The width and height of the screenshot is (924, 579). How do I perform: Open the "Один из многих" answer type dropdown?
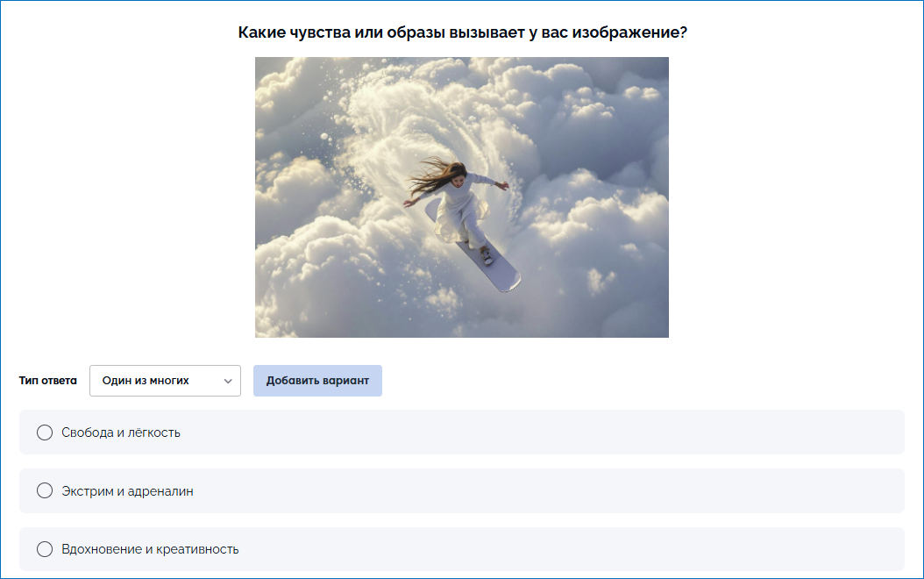[164, 381]
